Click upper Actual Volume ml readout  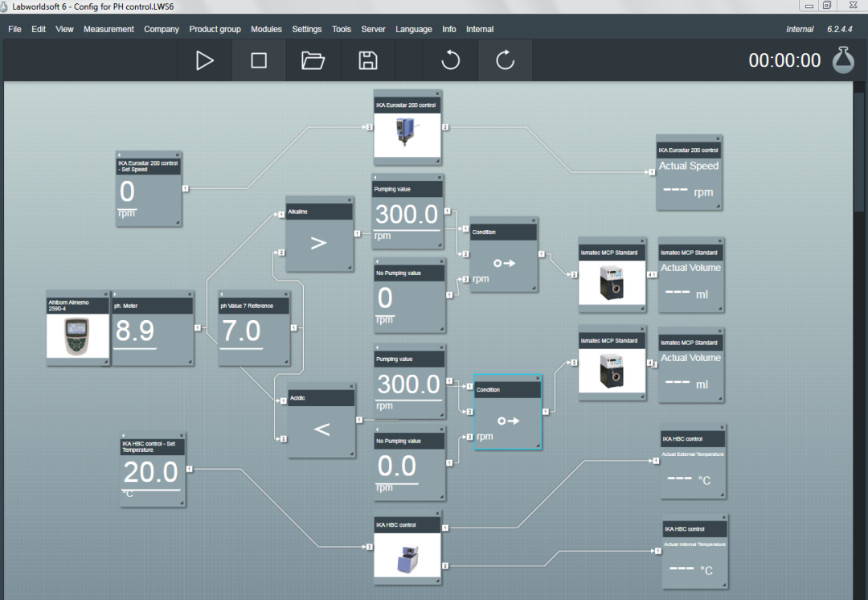coord(687,294)
